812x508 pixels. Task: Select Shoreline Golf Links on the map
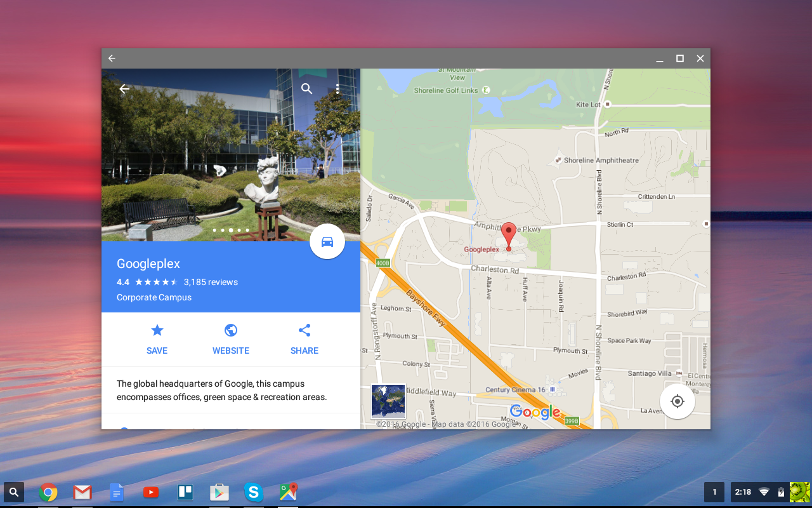tap(446, 90)
